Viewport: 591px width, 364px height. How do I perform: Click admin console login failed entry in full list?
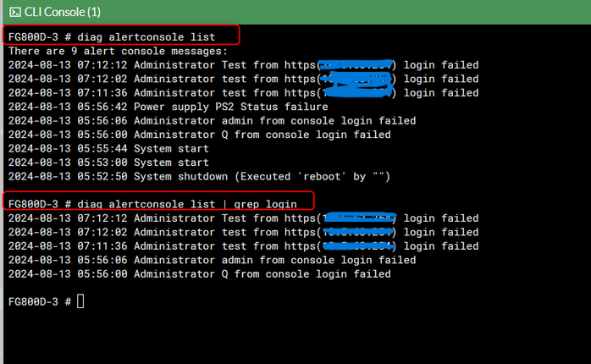coord(212,120)
